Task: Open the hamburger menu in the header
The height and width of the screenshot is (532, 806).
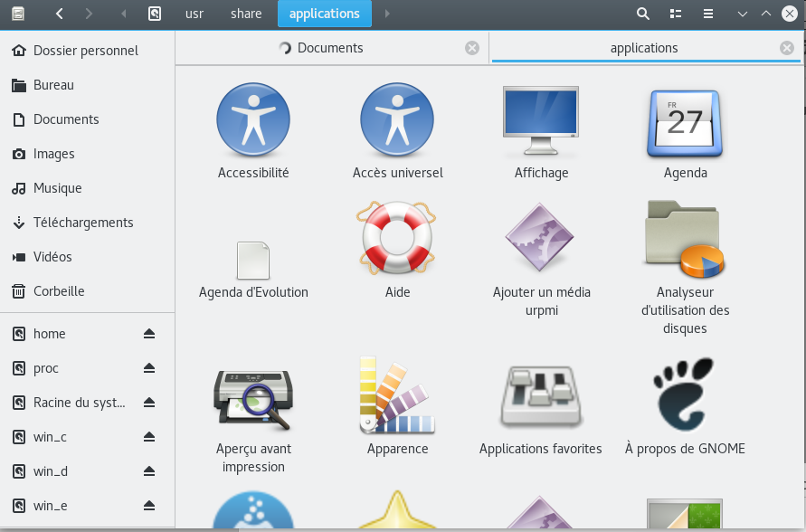Action: pos(708,14)
